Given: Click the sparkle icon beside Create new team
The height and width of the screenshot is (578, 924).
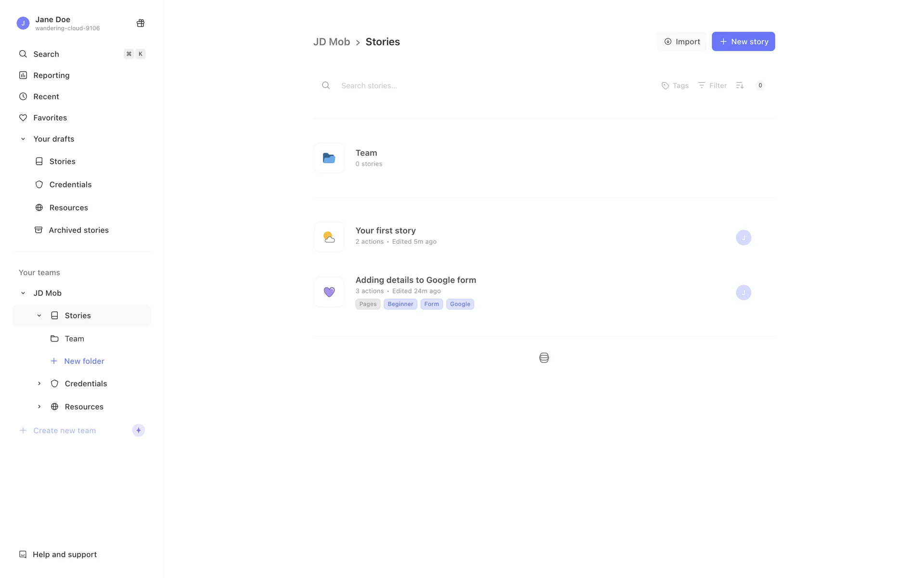Looking at the screenshot, I should (x=139, y=430).
